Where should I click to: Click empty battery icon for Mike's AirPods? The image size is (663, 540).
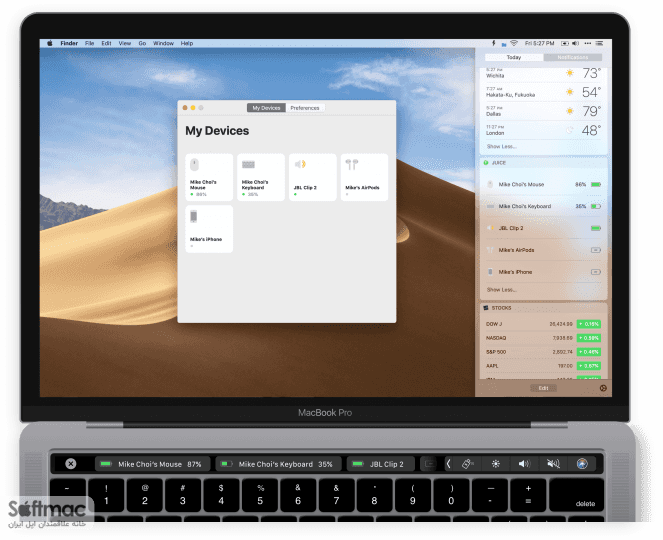[596, 250]
